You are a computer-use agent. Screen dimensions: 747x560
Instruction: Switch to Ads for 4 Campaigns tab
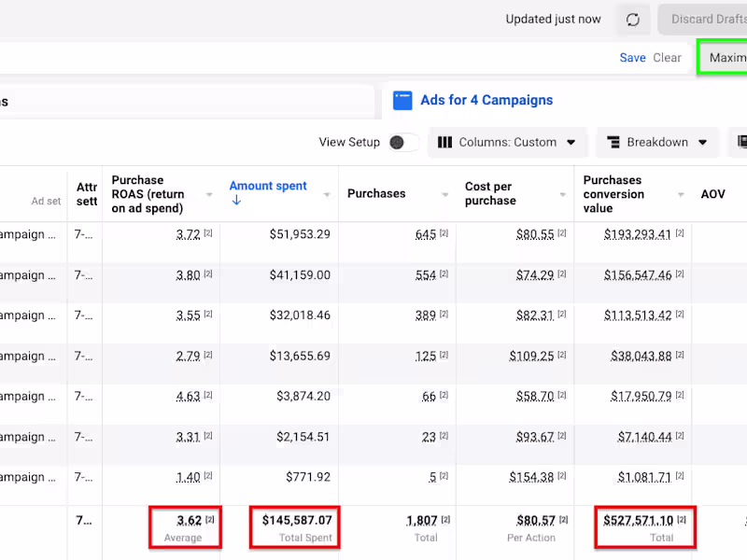pyautogui.click(x=486, y=101)
